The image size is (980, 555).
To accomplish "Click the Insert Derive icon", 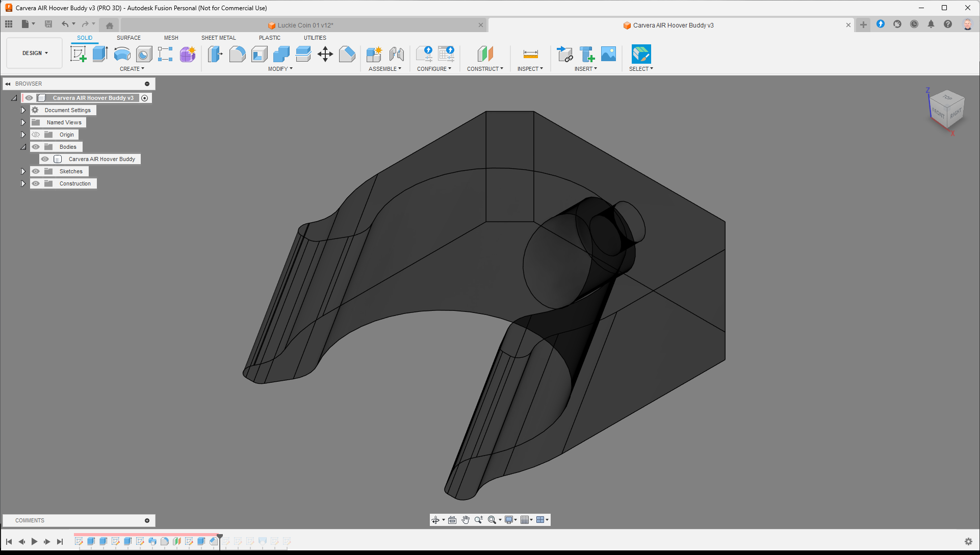I will [564, 54].
